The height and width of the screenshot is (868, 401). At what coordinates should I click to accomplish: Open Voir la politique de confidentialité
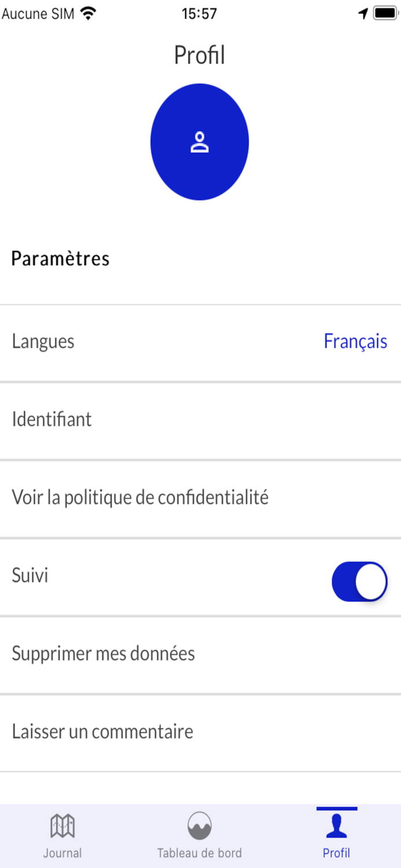200,497
